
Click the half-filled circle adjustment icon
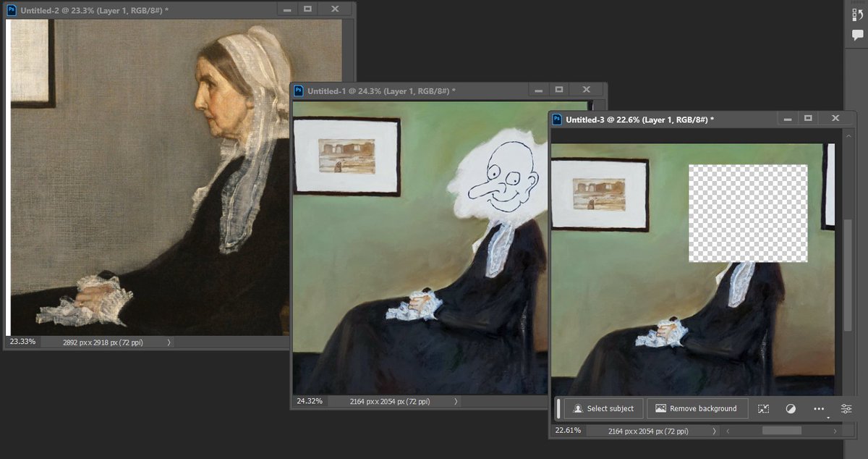pos(791,408)
